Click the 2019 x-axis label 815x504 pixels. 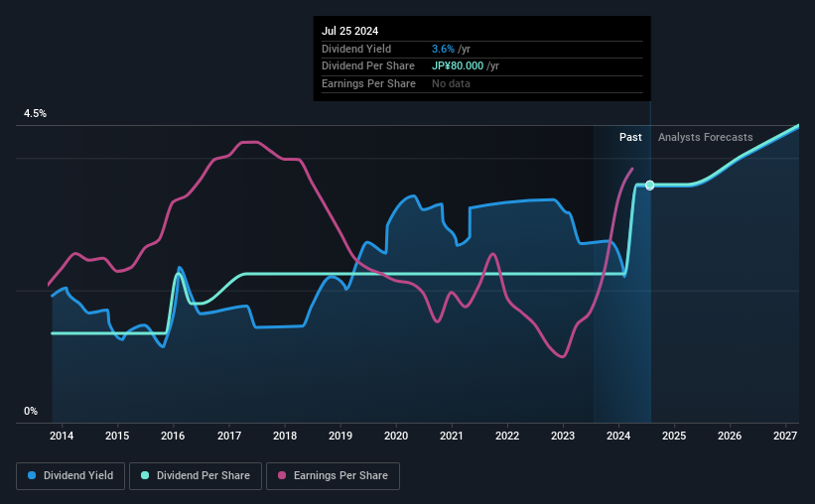[x=340, y=436]
